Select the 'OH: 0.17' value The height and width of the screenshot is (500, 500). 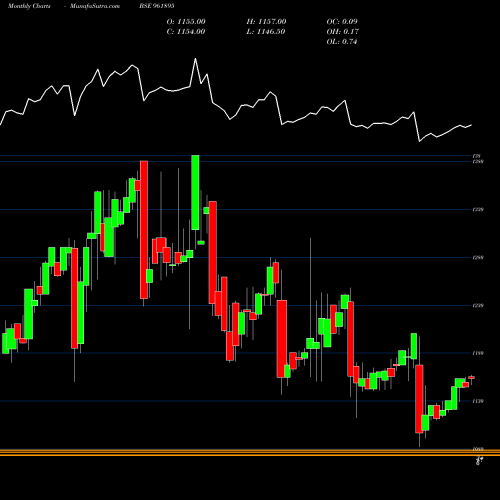tap(343, 32)
